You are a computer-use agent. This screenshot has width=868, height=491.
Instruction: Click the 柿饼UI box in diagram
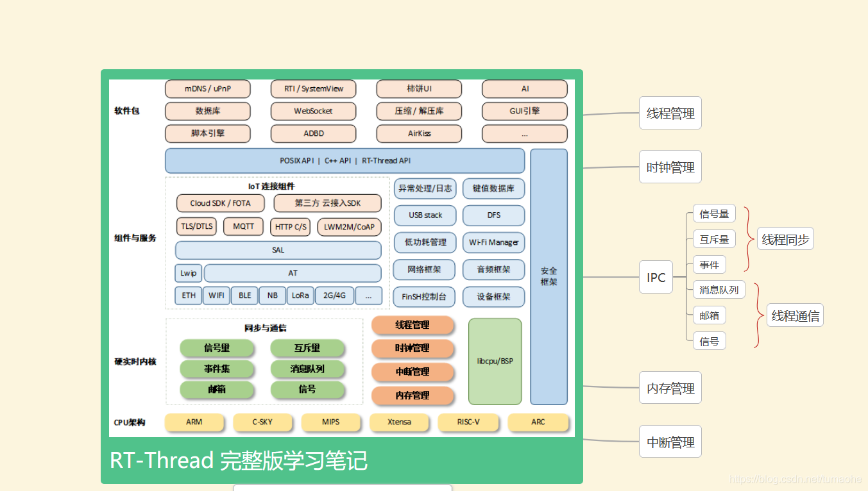coord(419,89)
